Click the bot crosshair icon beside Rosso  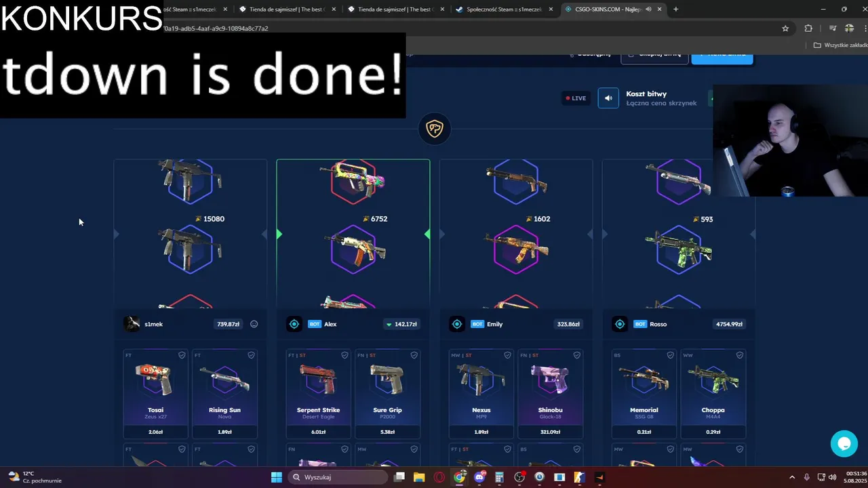coord(620,324)
